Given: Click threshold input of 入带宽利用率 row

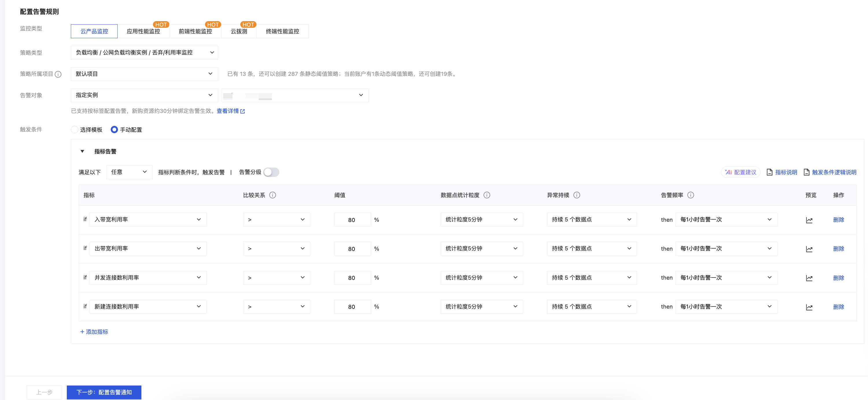Looking at the screenshot, I should click(x=352, y=220).
